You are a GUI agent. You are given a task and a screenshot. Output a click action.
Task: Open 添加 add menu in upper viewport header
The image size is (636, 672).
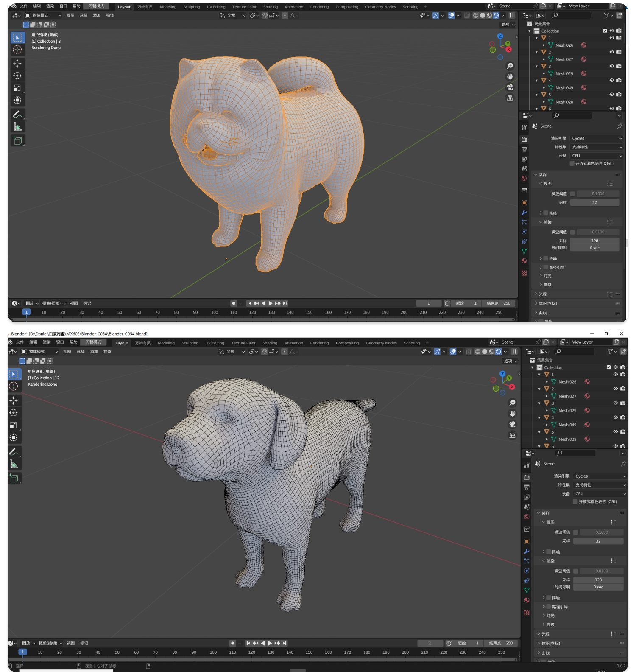point(97,15)
